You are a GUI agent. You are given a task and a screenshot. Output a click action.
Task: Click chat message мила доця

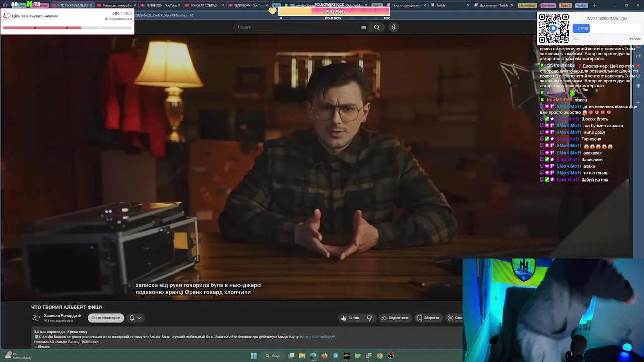pyautogui.click(x=594, y=132)
